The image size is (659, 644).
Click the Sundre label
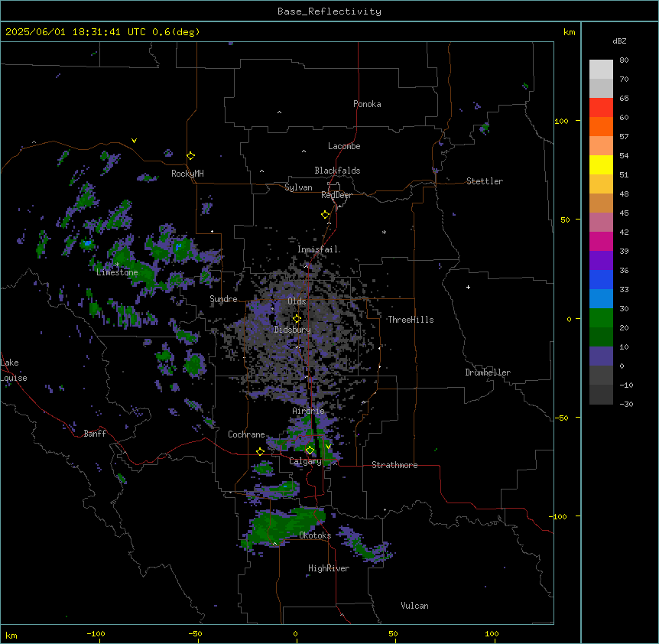pyautogui.click(x=223, y=299)
